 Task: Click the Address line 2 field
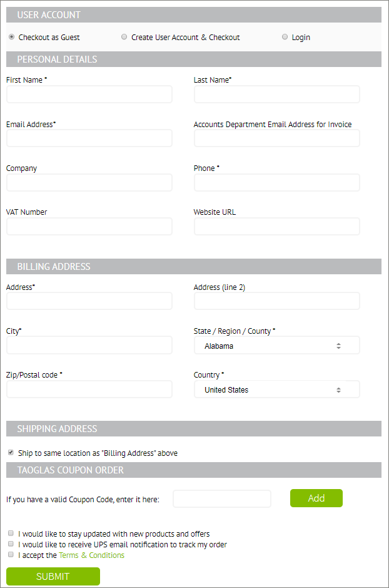point(276,301)
